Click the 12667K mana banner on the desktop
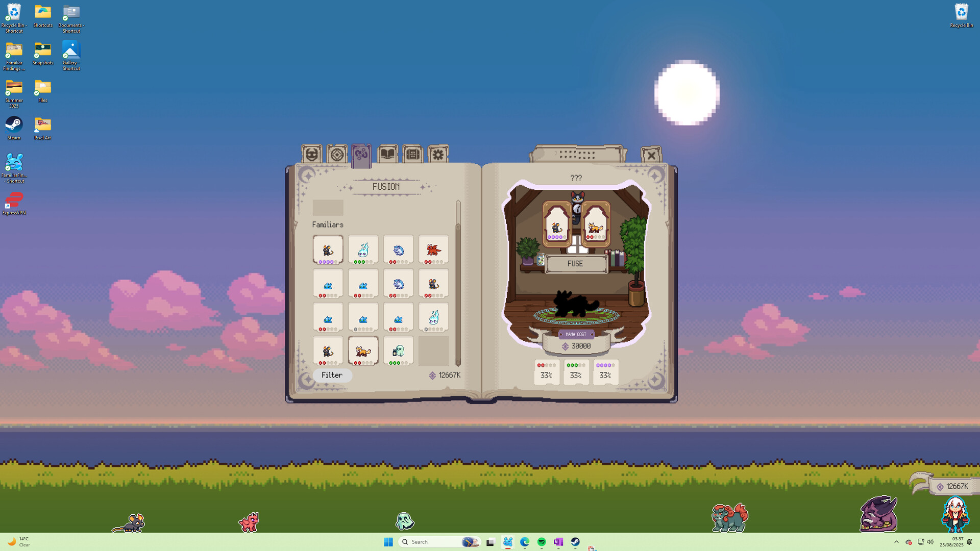The height and width of the screenshot is (551, 980). (952, 486)
